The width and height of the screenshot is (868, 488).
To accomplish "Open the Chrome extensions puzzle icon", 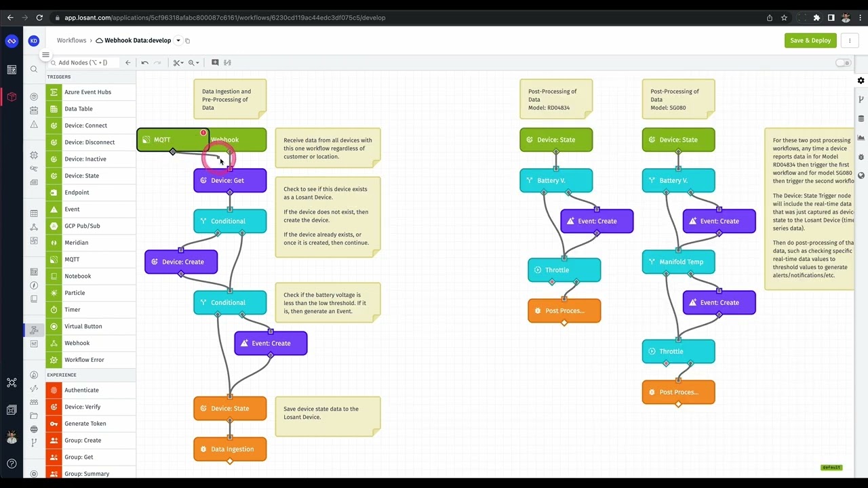I will click(816, 18).
